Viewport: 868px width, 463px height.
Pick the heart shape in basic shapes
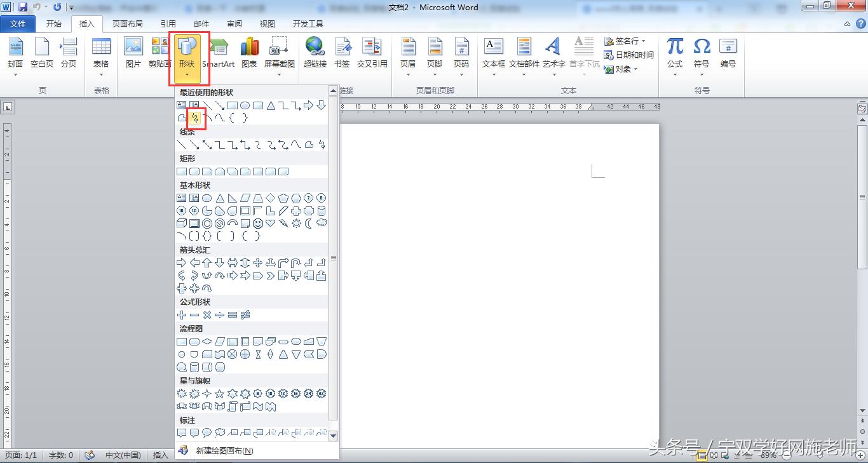270,224
